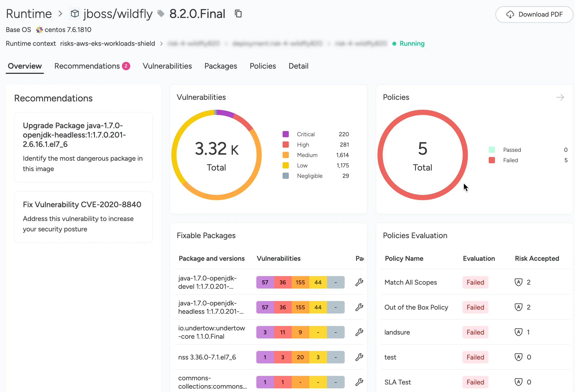The image size is (575, 392).
Task: Open the fix wrench for io.undertow:undertow-core
Action: click(x=360, y=332)
